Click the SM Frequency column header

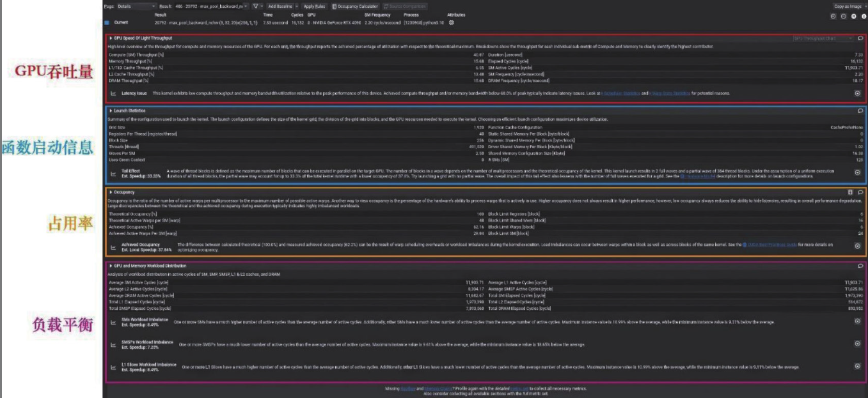(x=377, y=14)
